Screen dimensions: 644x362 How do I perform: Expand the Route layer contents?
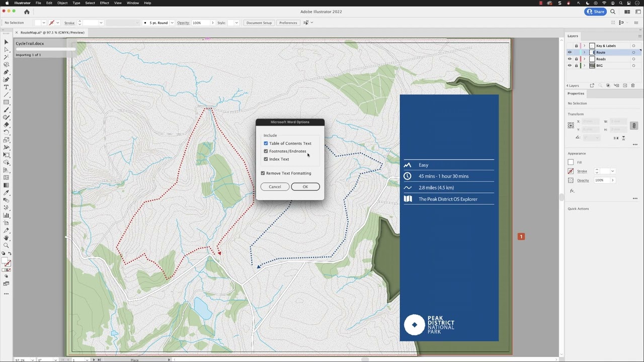584,52
